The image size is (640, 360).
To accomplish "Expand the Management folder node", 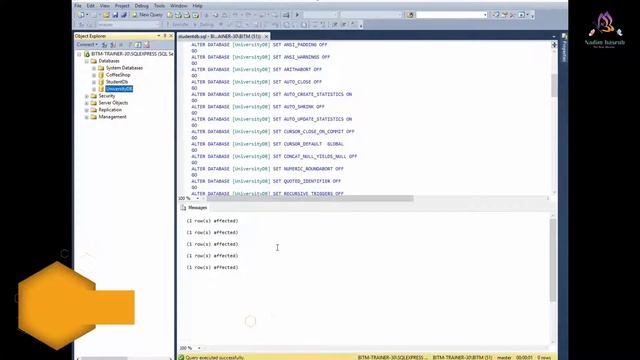I will [x=87, y=117].
